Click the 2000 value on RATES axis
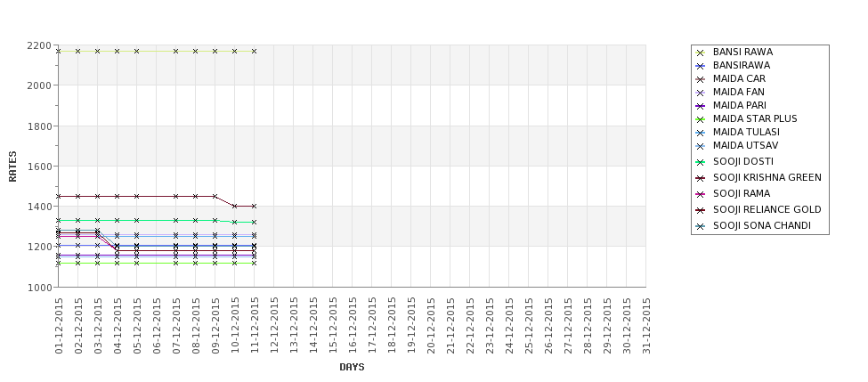 point(39,85)
